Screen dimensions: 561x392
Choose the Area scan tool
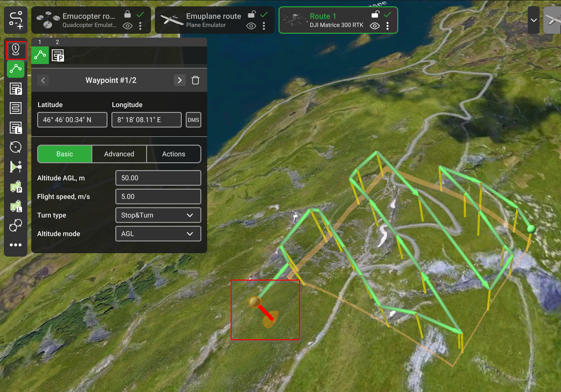click(16, 108)
